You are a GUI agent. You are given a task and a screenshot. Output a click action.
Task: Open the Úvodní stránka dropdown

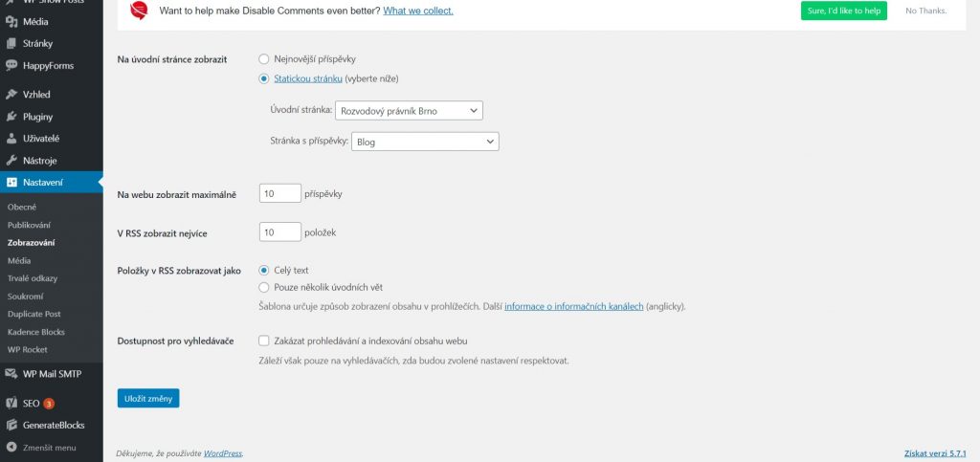pyautogui.click(x=409, y=110)
